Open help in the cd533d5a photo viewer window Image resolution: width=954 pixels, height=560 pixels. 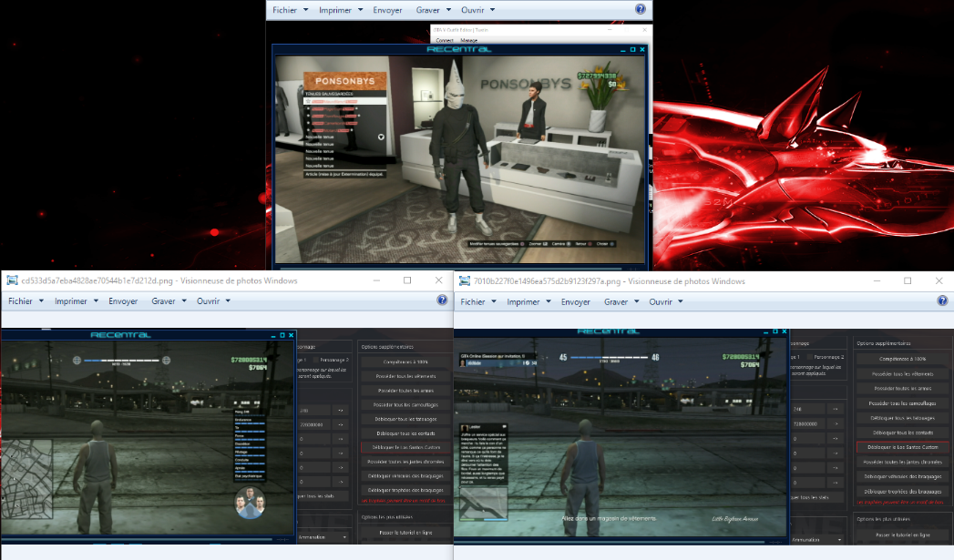pyautogui.click(x=442, y=300)
